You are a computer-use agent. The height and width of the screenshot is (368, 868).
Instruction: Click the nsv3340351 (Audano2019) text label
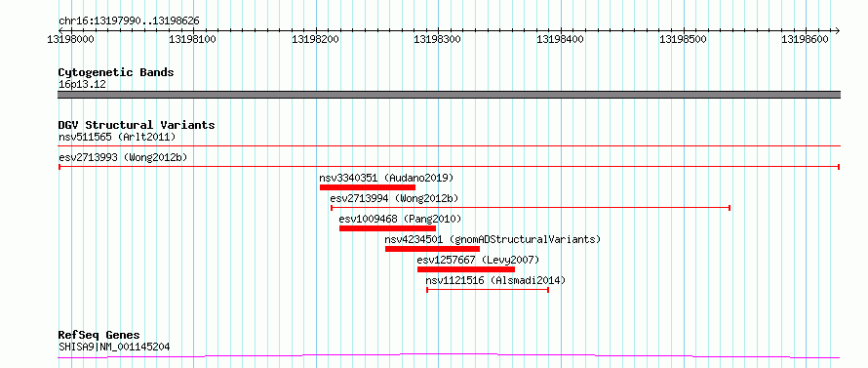click(386, 178)
